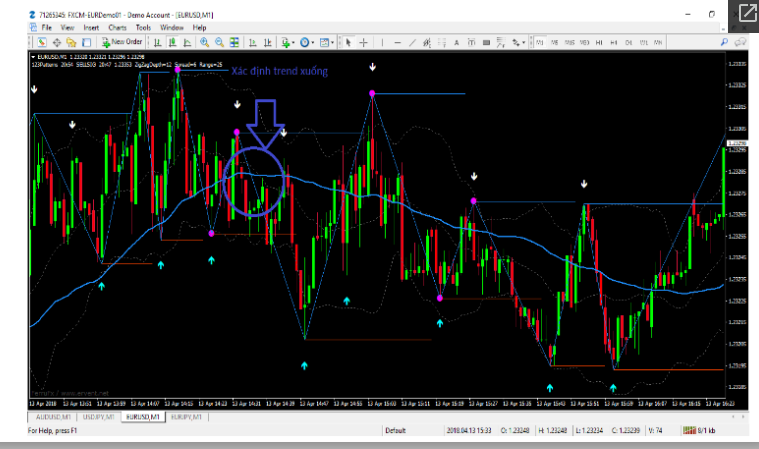Open the Insert menu

point(91,28)
